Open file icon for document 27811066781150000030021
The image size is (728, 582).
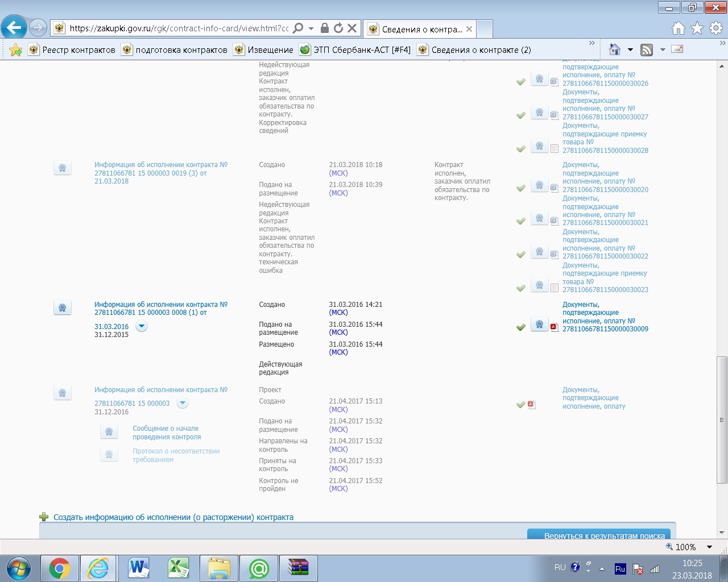(x=555, y=221)
